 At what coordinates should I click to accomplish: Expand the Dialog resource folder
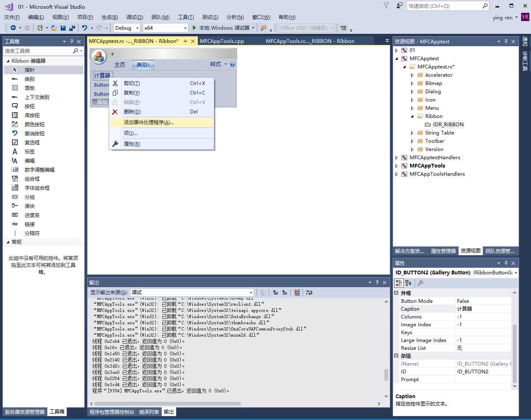click(x=412, y=92)
